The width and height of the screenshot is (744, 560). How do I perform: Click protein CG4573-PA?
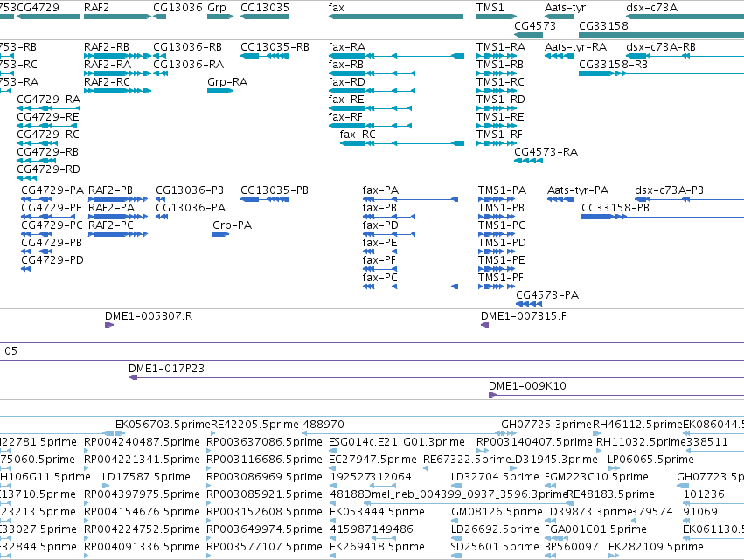tap(529, 304)
